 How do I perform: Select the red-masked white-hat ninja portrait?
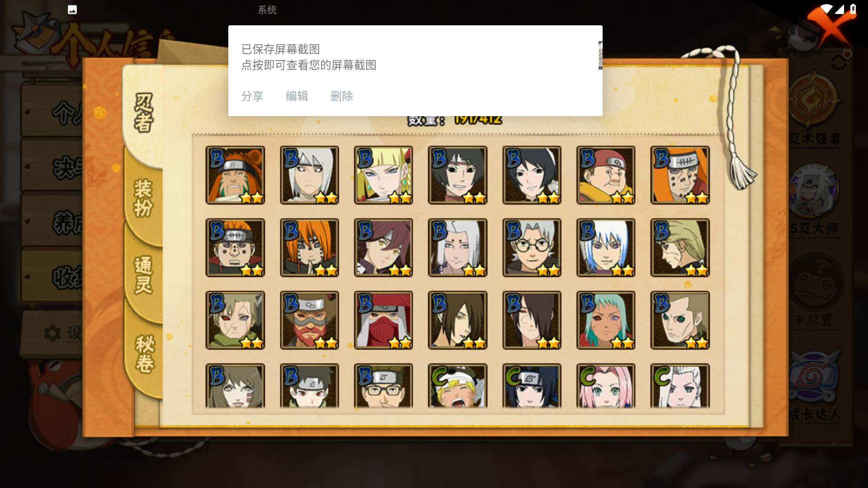tap(383, 320)
